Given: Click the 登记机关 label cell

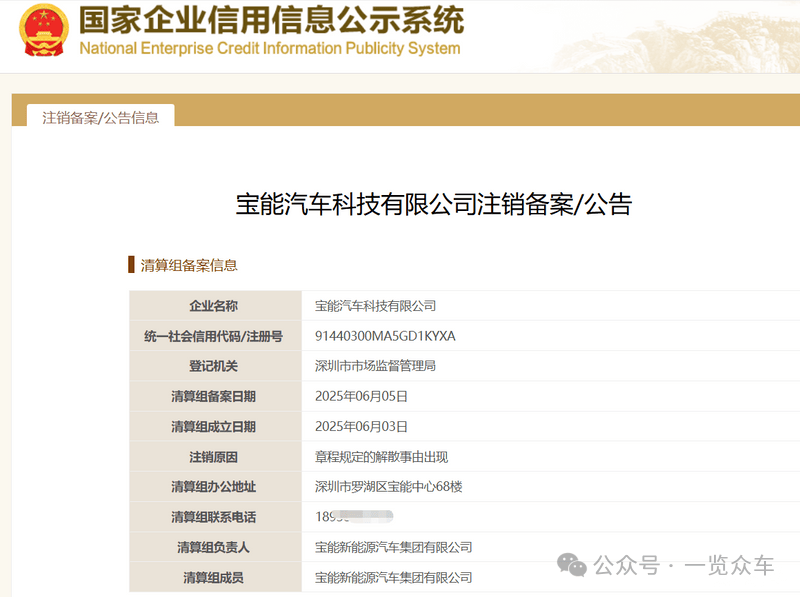Looking at the screenshot, I should (215, 366).
